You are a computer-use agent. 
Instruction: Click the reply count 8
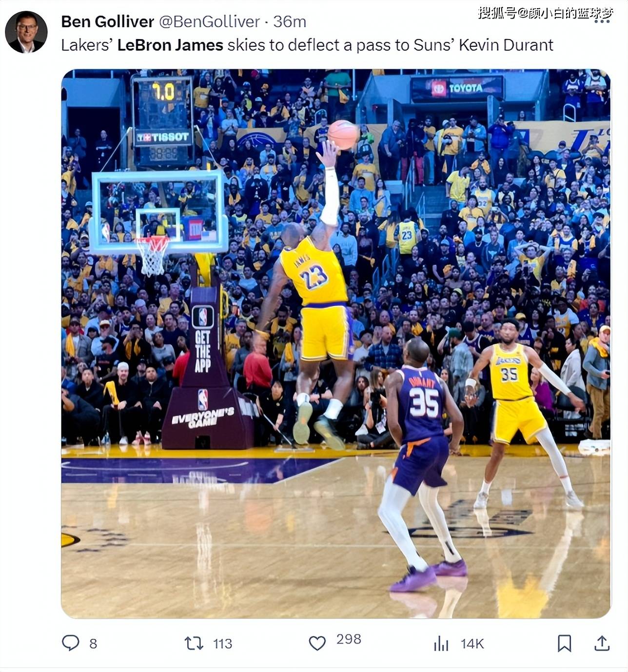[x=93, y=644]
